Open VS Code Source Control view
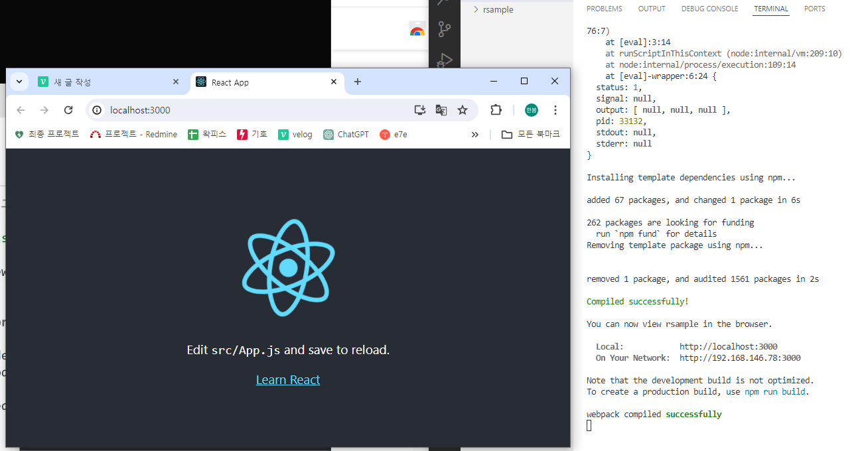The width and height of the screenshot is (868, 451). click(445, 29)
